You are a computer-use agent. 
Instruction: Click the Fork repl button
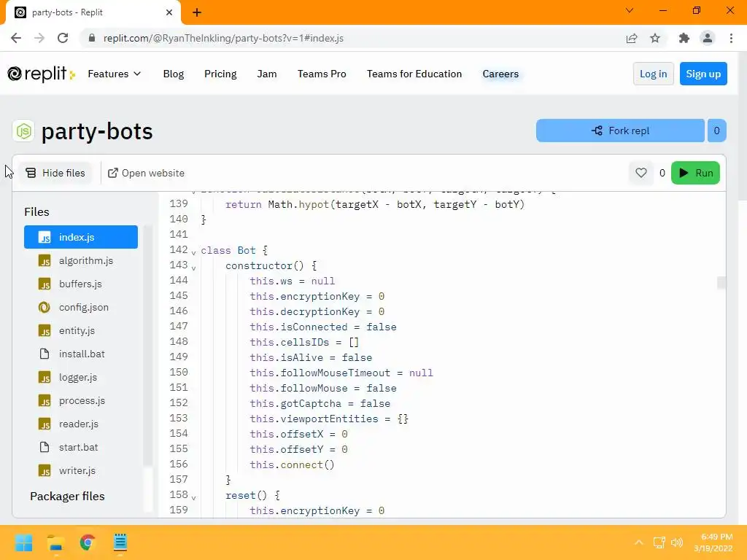pyautogui.click(x=620, y=131)
